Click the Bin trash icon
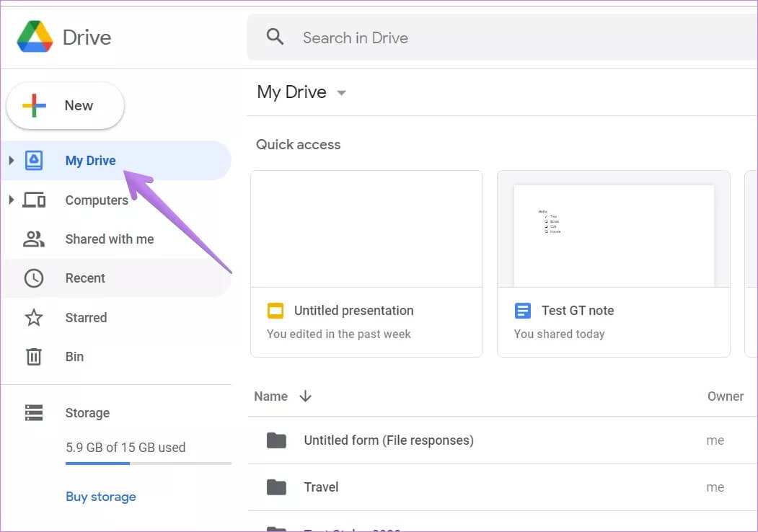Image resolution: width=758 pixels, height=532 pixels. coord(34,357)
